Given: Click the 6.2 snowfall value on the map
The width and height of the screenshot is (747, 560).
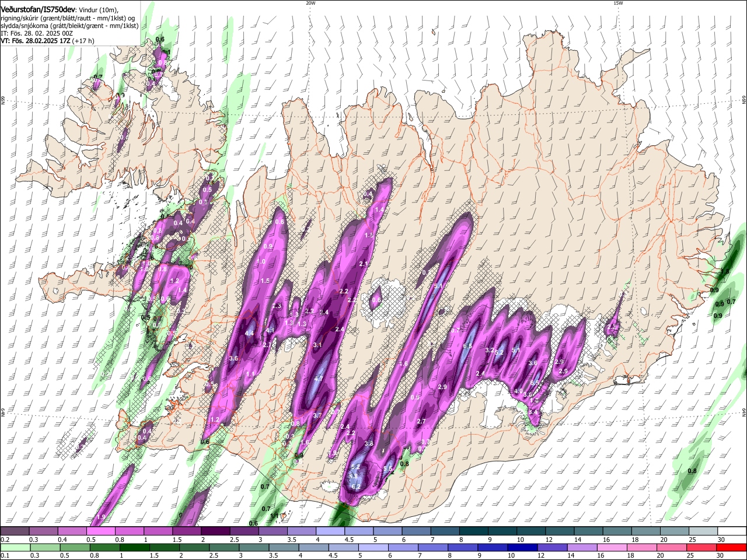Looking at the screenshot, I should pos(356,487).
